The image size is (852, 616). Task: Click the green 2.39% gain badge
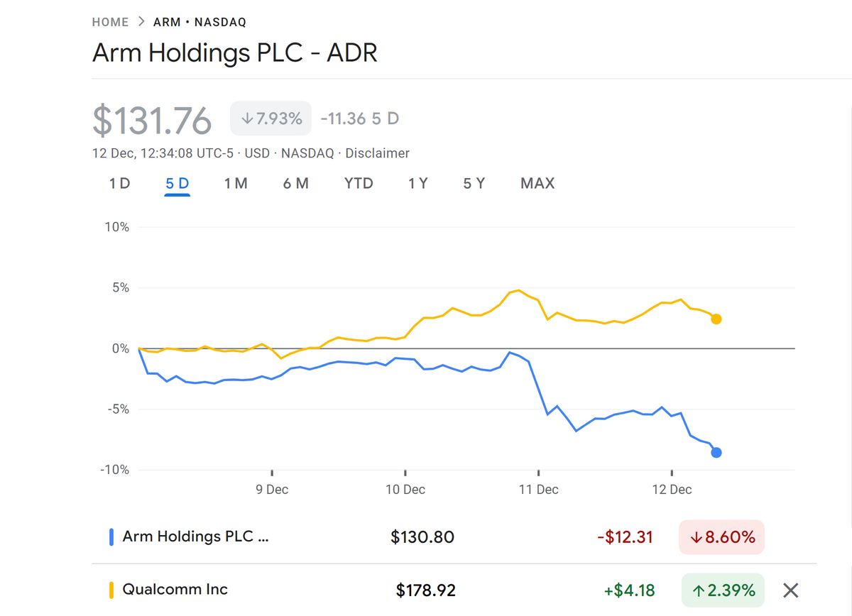[722, 589]
